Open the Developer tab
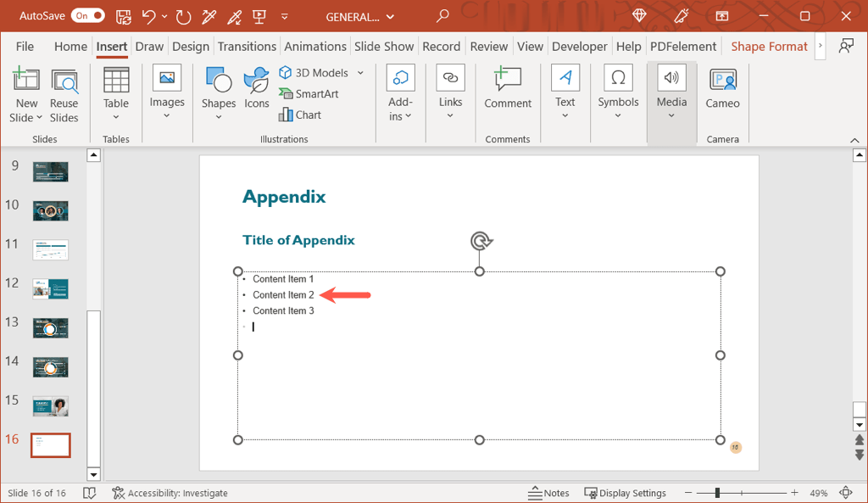Image resolution: width=868 pixels, height=503 pixels. point(580,47)
